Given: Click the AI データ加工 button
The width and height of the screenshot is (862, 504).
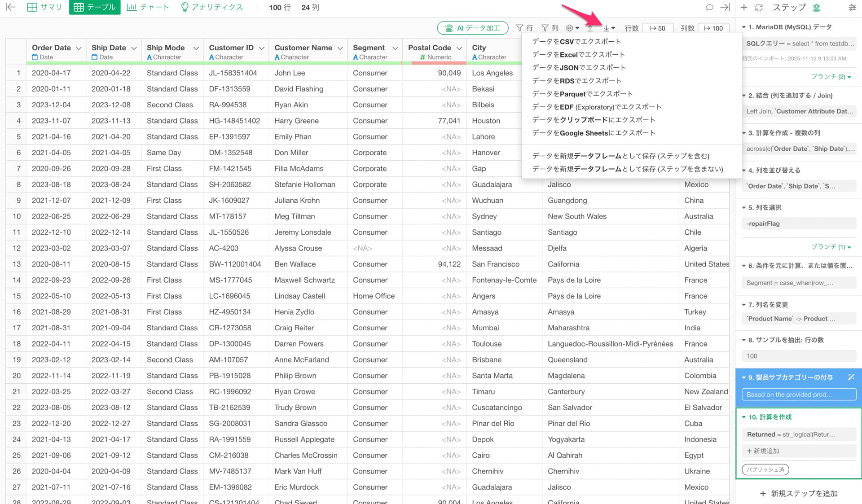Looking at the screenshot, I should point(472,28).
